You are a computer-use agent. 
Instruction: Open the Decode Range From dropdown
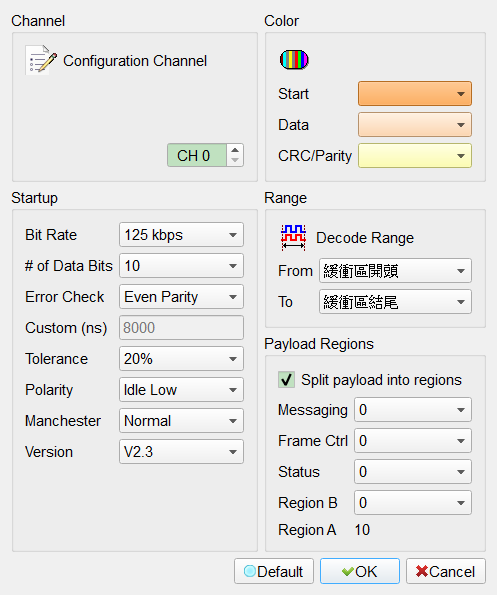(x=395, y=271)
